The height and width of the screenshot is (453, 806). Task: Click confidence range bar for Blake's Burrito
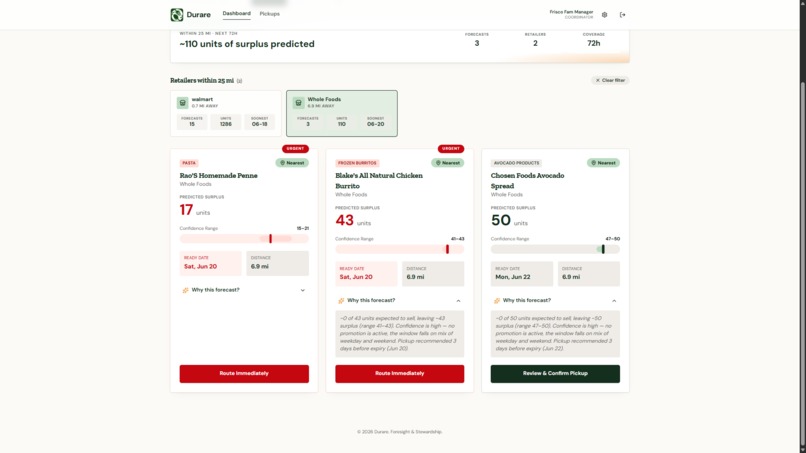click(399, 249)
